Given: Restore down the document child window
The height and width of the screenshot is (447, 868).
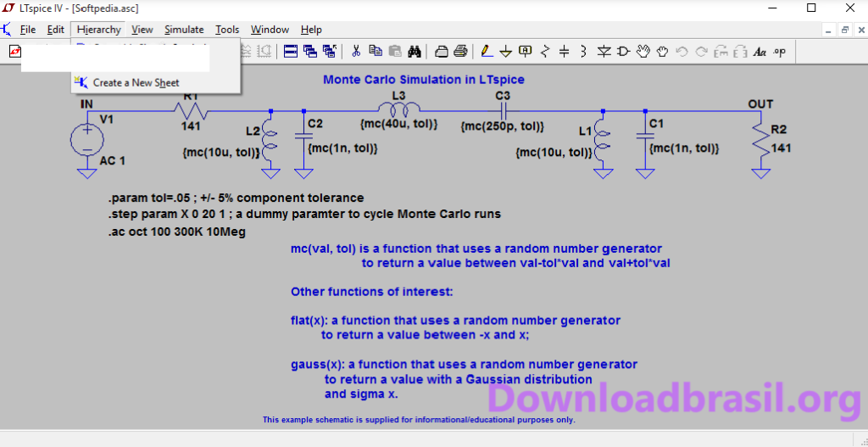Looking at the screenshot, I should [x=845, y=30].
